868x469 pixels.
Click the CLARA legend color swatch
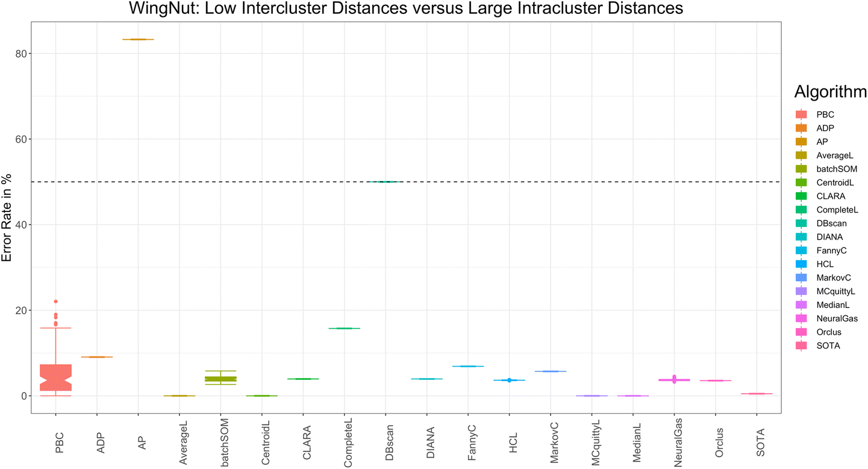tap(802, 196)
